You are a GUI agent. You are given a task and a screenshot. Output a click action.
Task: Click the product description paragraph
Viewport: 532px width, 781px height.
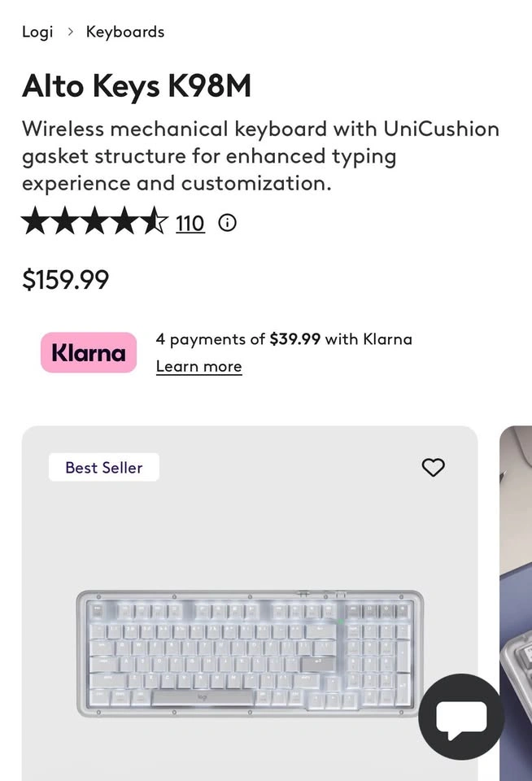pyautogui.click(x=260, y=156)
